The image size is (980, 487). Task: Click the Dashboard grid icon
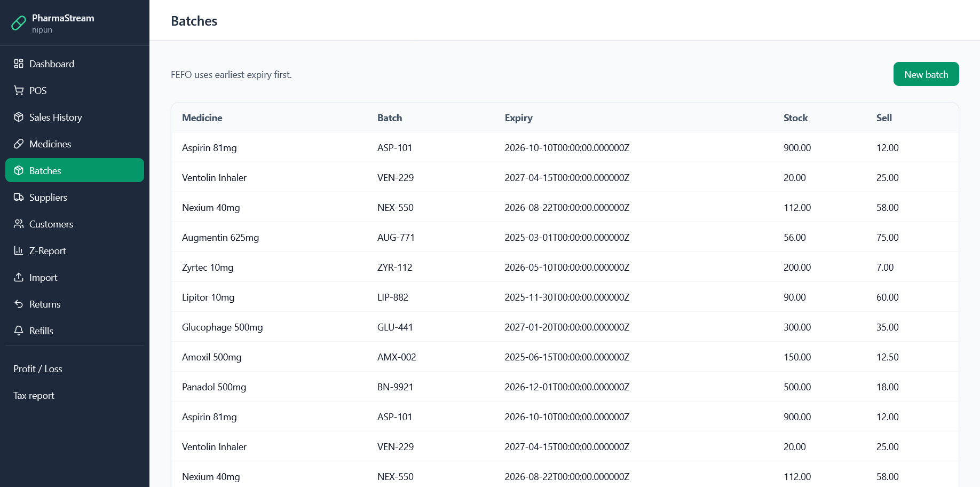[x=19, y=64]
